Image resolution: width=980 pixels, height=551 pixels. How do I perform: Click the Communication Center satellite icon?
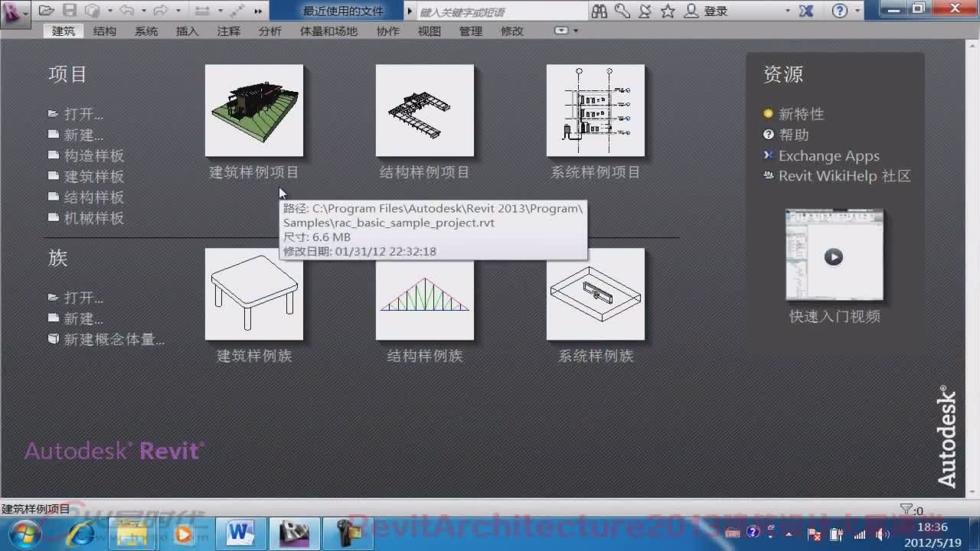(645, 11)
